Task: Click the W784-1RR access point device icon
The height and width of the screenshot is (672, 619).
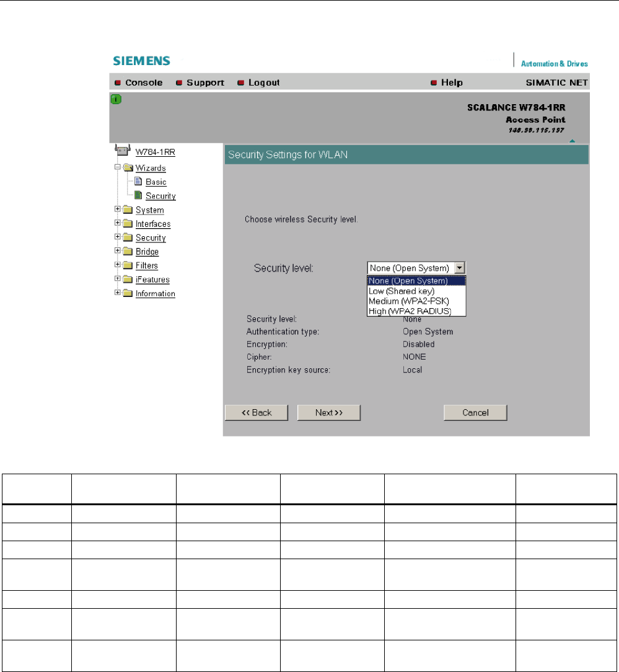Action: tap(123, 151)
